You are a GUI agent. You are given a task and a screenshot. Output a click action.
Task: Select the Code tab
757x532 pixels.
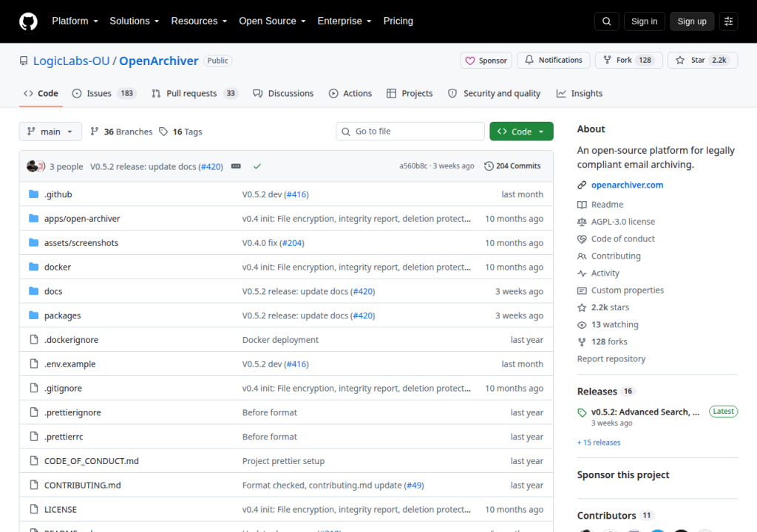41,93
